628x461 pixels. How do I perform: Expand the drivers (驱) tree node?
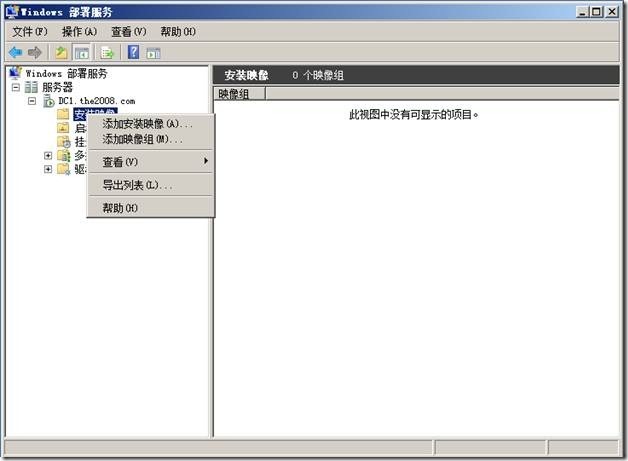pyautogui.click(x=48, y=169)
